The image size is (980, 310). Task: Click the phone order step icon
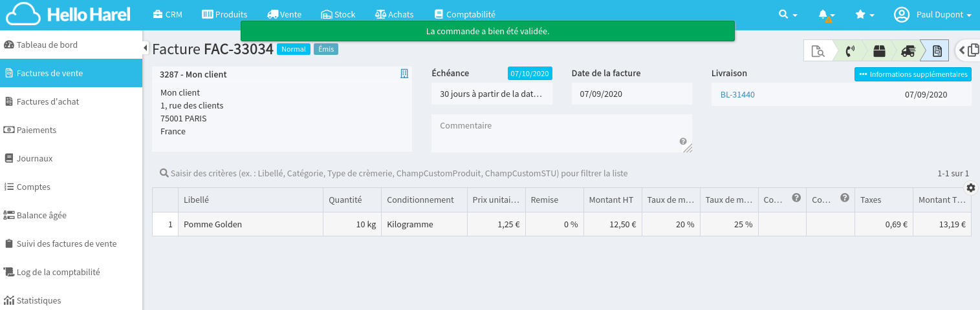tap(850, 51)
